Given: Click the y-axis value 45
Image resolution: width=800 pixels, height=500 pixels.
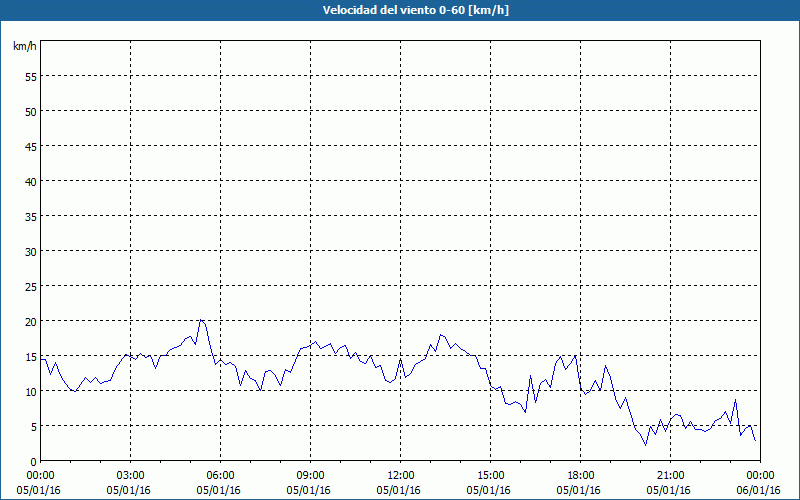Looking at the screenshot, I should [31, 146].
